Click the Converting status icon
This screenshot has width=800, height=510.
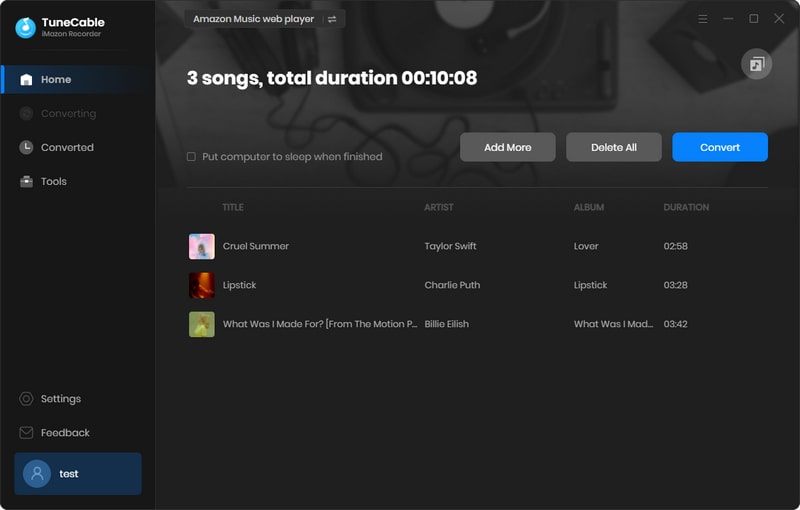pos(26,113)
